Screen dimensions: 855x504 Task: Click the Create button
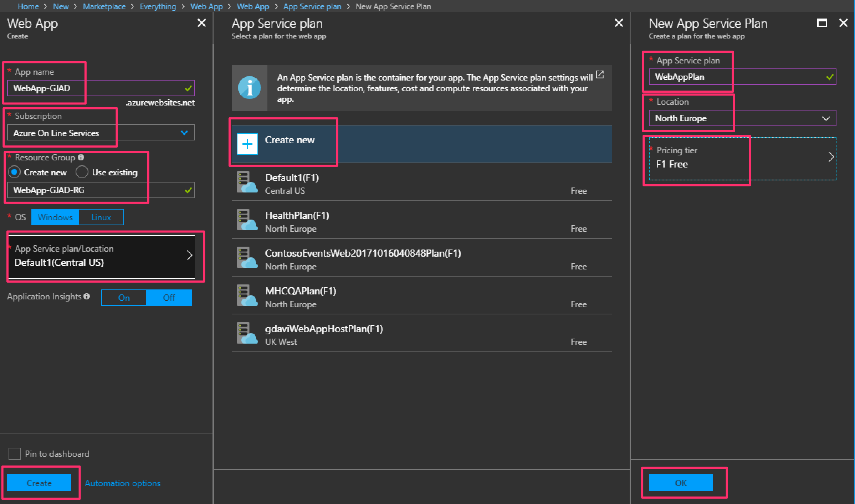pos(39,483)
